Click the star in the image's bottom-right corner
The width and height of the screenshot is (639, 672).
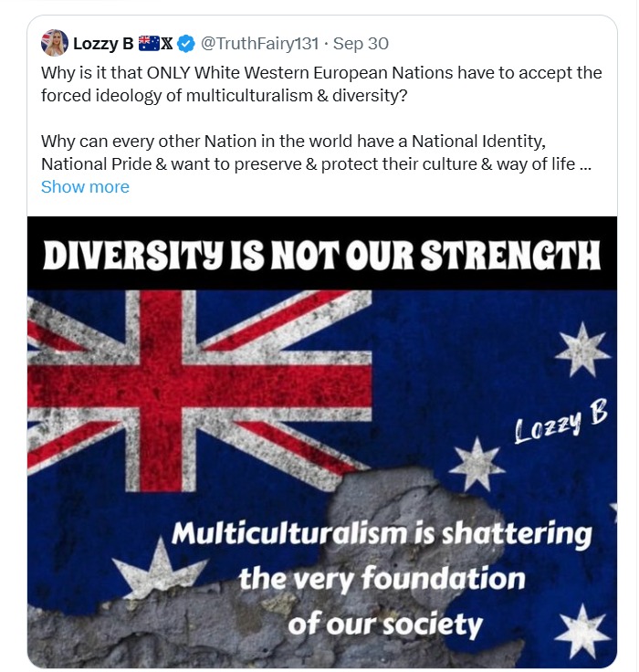point(582,632)
